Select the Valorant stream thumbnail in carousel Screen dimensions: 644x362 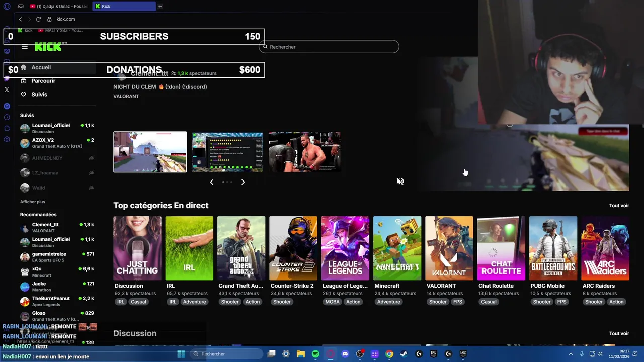point(150,152)
